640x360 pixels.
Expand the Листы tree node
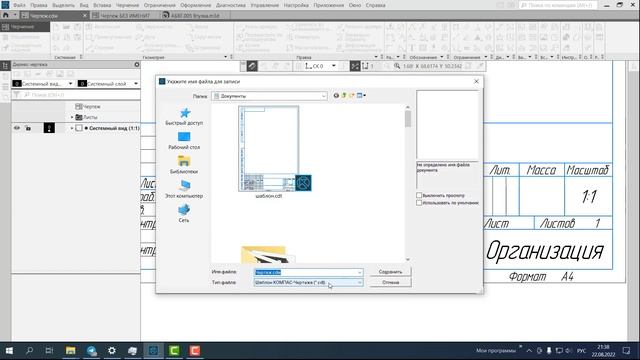72,117
